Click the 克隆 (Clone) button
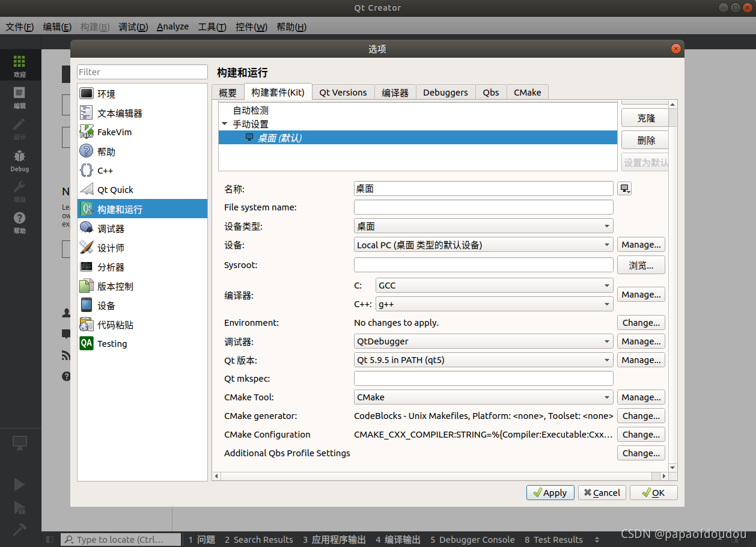756x547 pixels. click(645, 118)
